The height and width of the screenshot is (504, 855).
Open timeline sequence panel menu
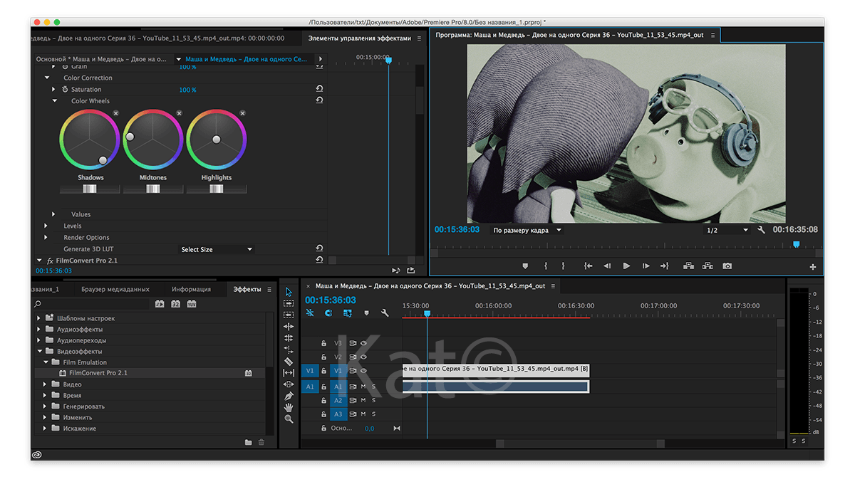click(x=553, y=286)
